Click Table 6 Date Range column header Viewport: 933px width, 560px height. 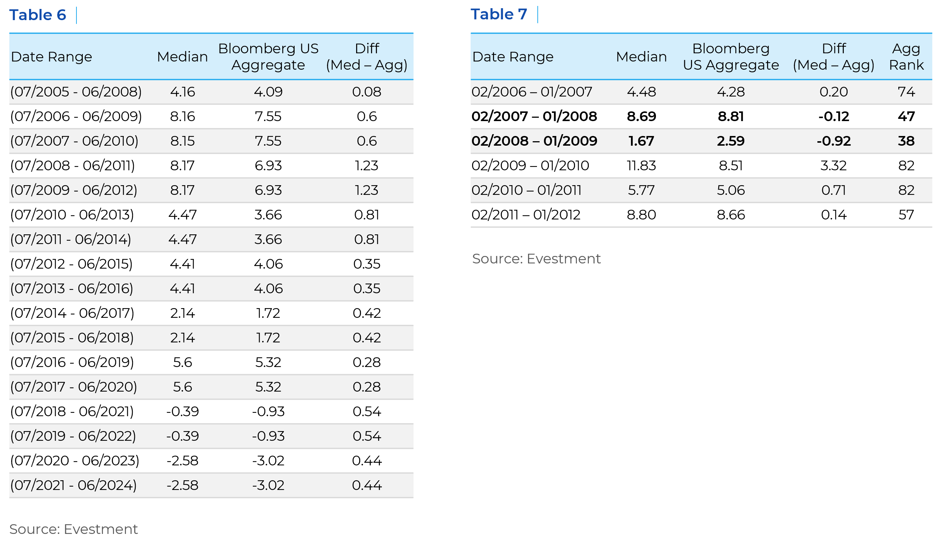coord(51,57)
